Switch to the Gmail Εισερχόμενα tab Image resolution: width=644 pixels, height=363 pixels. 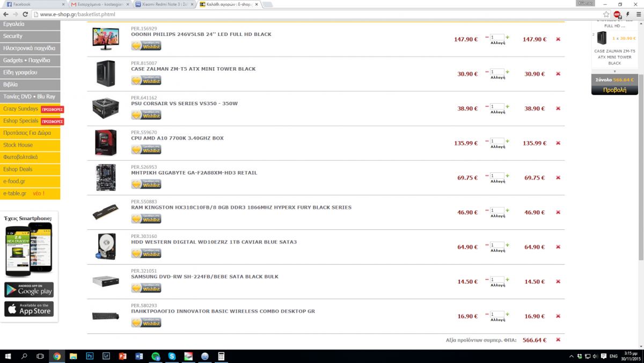pos(100,4)
